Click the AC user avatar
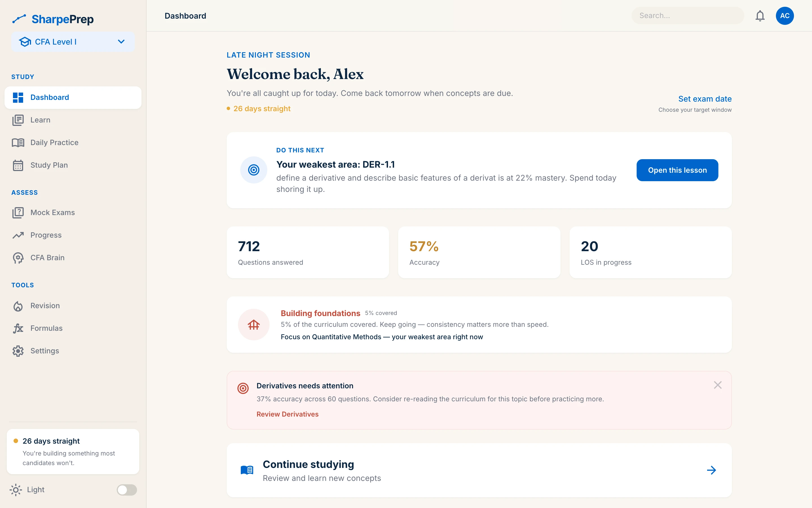Screen dimensions: 812x508 [x=784, y=16]
